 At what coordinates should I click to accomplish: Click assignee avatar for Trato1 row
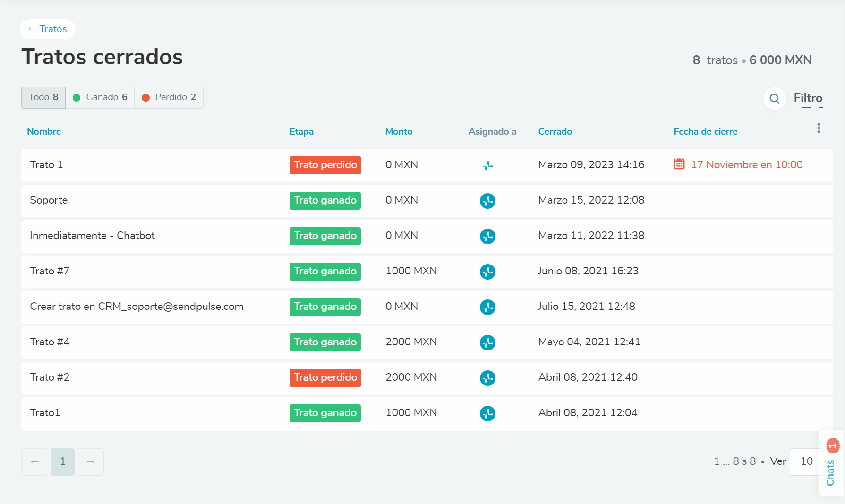point(487,413)
